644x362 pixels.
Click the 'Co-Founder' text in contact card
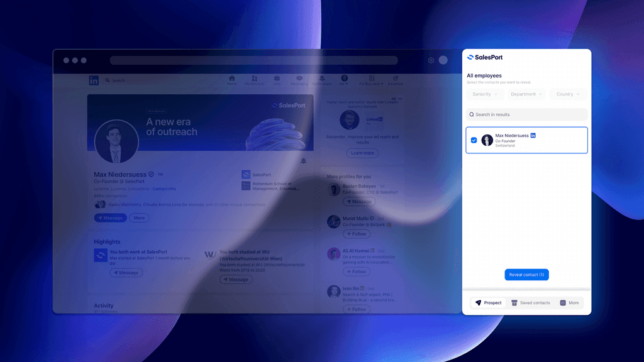pyautogui.click(x=505, y=141)
